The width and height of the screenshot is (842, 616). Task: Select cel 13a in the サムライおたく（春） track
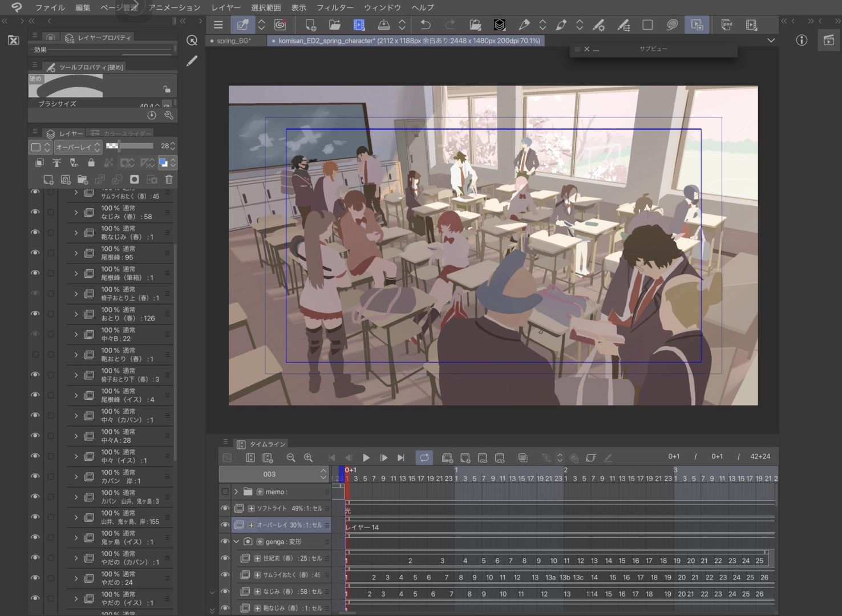[x=550, y=577]
